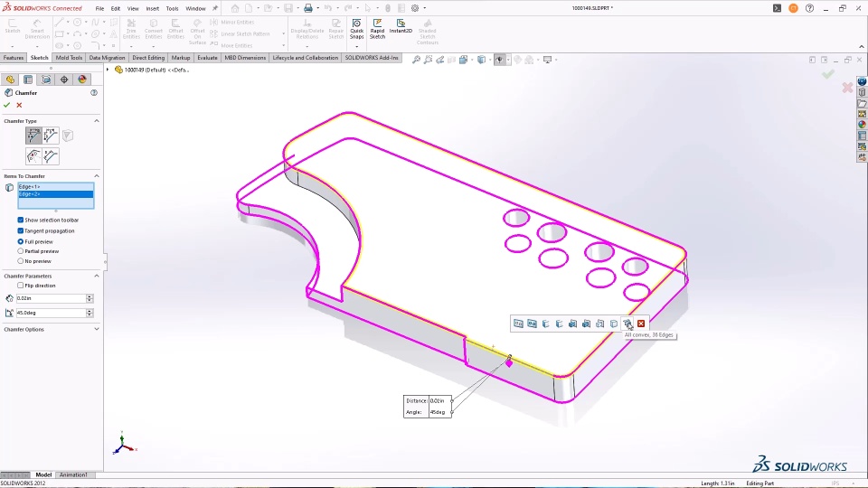Accept chamfer with green checkmark
The height and width of the screenshot is (488, 868).
(x=6, y=105)
